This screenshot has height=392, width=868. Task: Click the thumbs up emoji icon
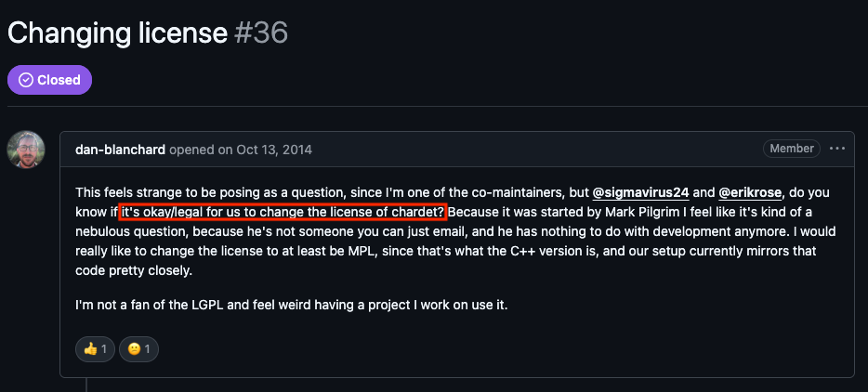pyautogui.click(x=90, y=349)
